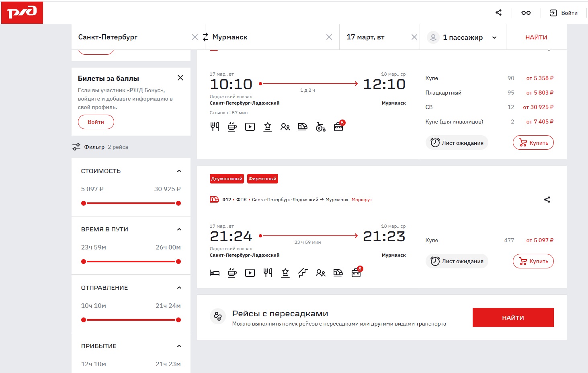Click the Двухэтажный tag

click(227, 179)
